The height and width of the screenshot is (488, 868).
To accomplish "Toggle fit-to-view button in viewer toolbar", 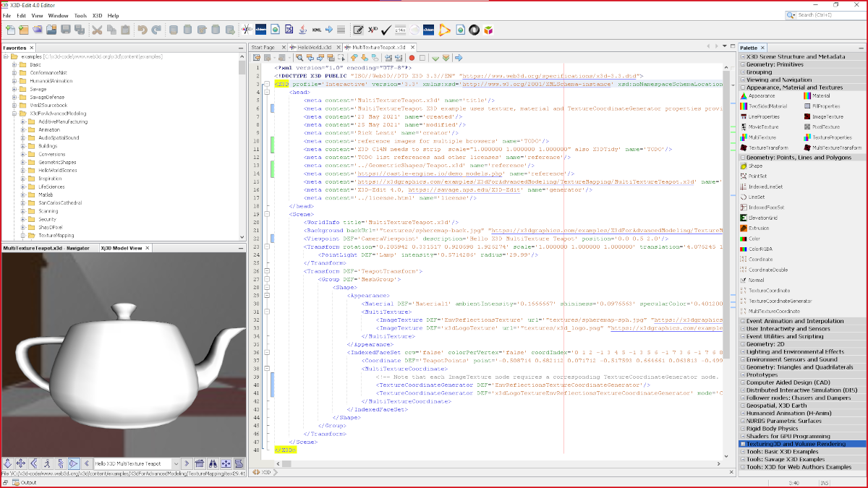I will [227, 463].
